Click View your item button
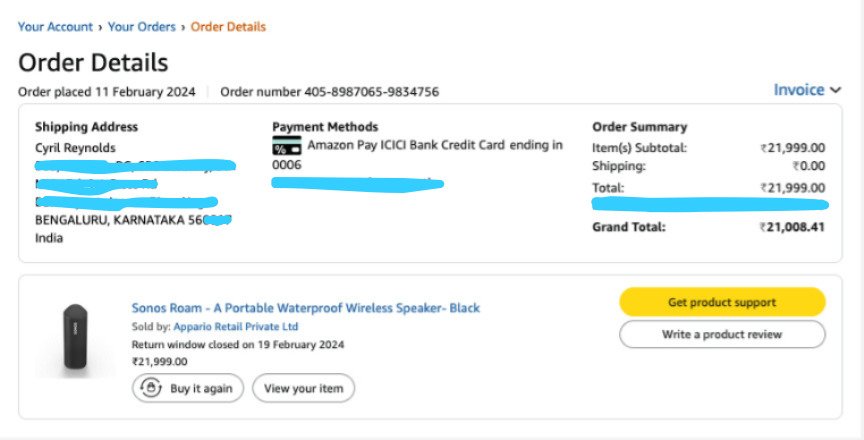864x440 pixels. (304, 388)
